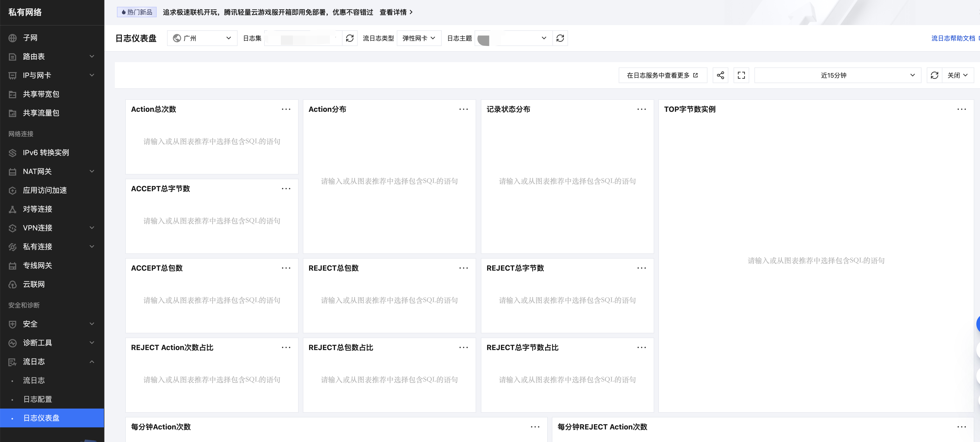Click the 共享流量包 icon
This screenshot has width=980, height=442.
13,113
